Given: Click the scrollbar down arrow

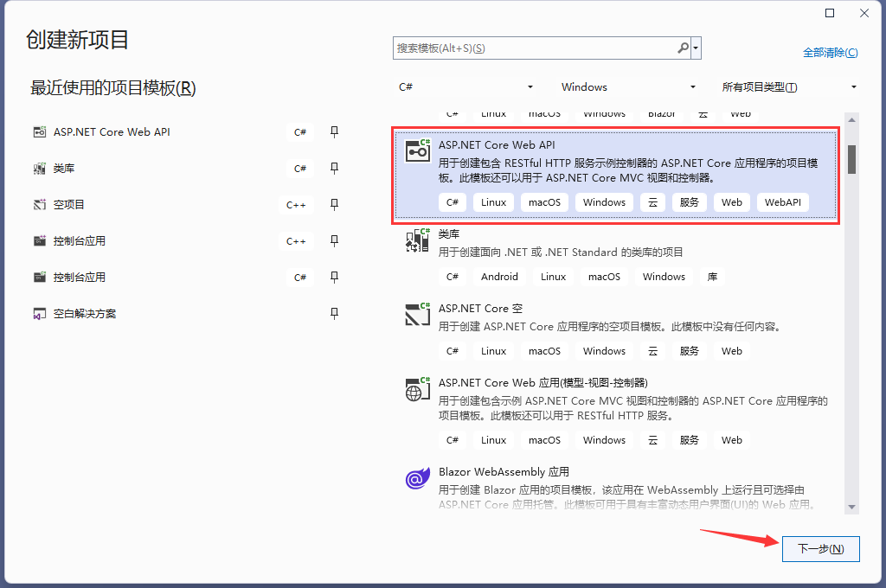Looking at the screenshot, I should pyautogui.click(x=851, y=508).
